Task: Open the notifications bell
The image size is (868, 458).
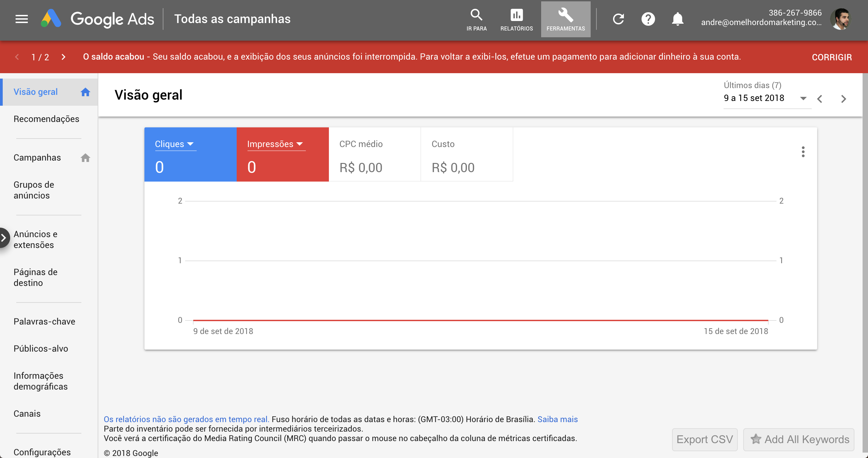Action: point(677,19)
